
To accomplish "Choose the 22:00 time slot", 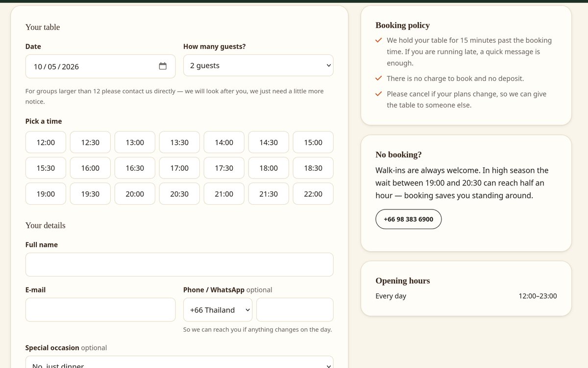I will 313,194.
